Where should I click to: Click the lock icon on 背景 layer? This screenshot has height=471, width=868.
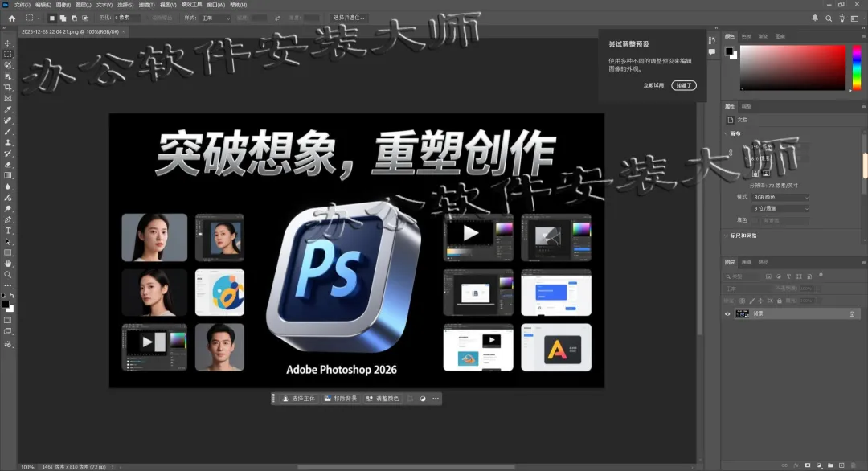[852, 313]
